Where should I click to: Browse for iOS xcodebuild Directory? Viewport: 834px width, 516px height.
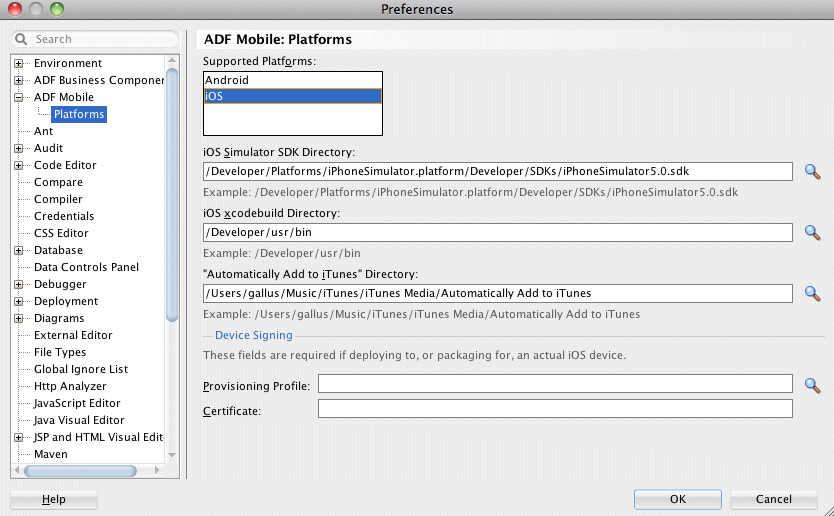click(813, 233)
